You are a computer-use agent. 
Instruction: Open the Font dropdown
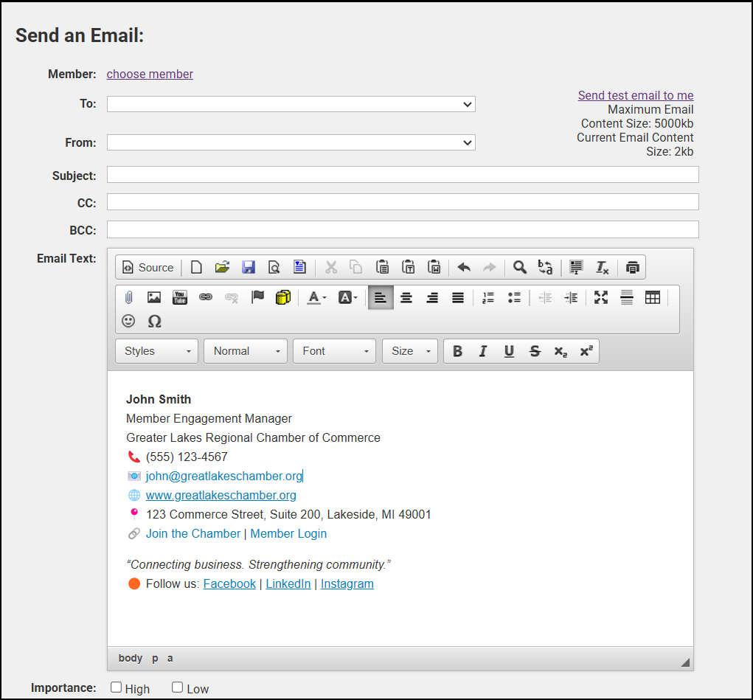coord(334,351)
